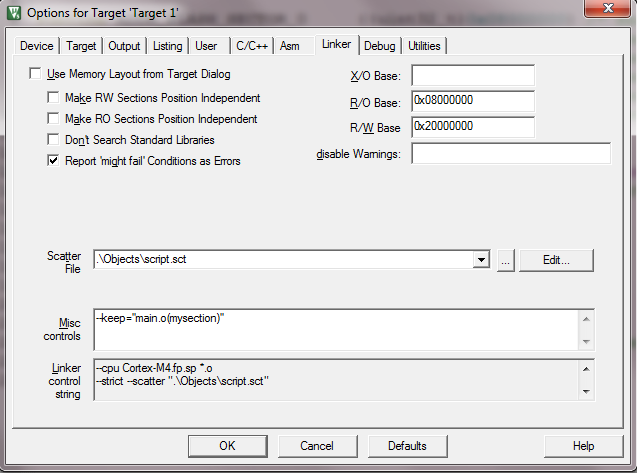Go to the Debug tab
637x473 pixels.
point(380,46)
